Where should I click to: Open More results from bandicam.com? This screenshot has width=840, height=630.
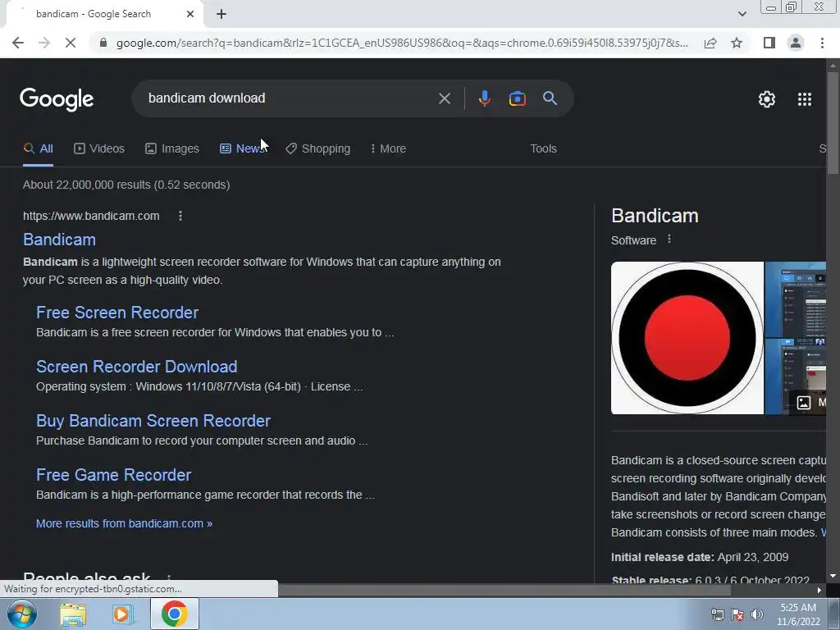tap(125, 523)
